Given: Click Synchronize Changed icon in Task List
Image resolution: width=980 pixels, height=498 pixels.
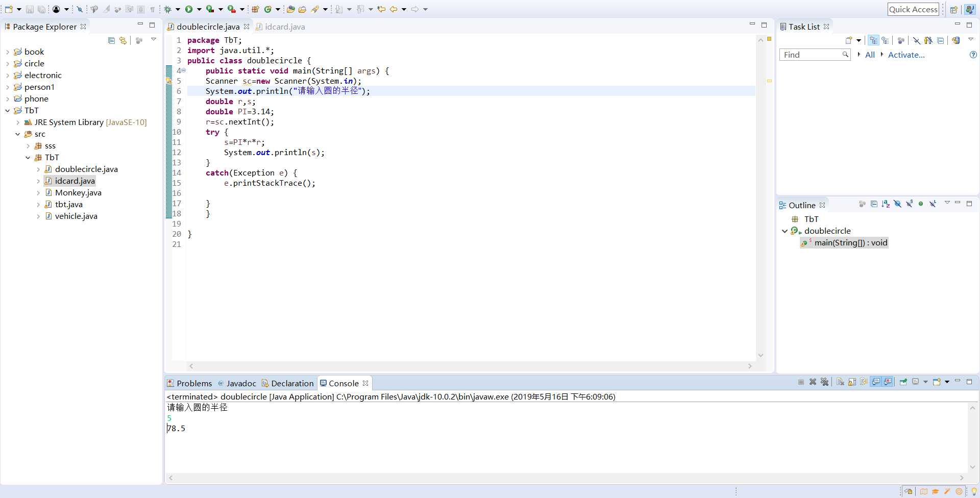Looking at the screenshot, I should [x=956, y=40].
